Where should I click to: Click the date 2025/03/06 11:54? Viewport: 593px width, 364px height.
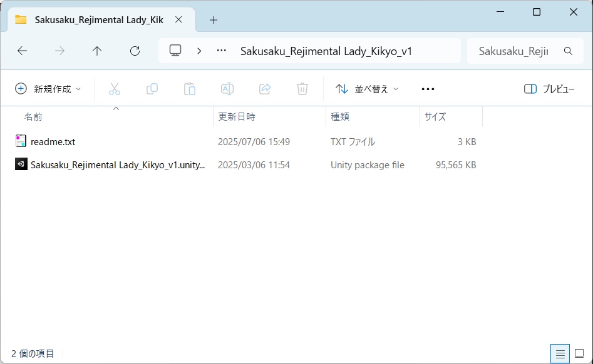click(254, 165)
